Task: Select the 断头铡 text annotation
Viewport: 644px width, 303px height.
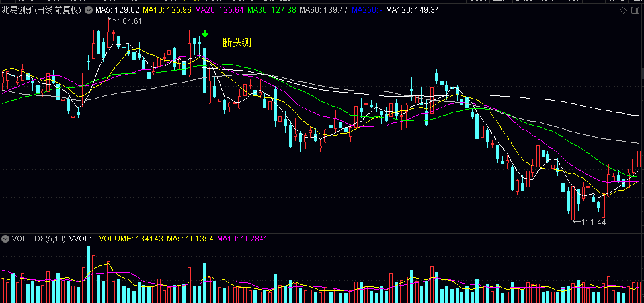Action: 237,42
